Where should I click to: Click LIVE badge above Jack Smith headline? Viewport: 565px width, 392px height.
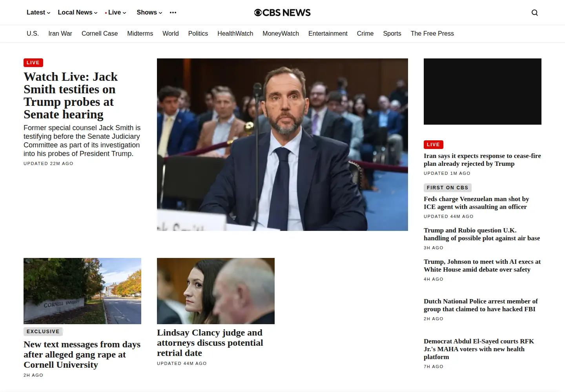tap(33, 63)
